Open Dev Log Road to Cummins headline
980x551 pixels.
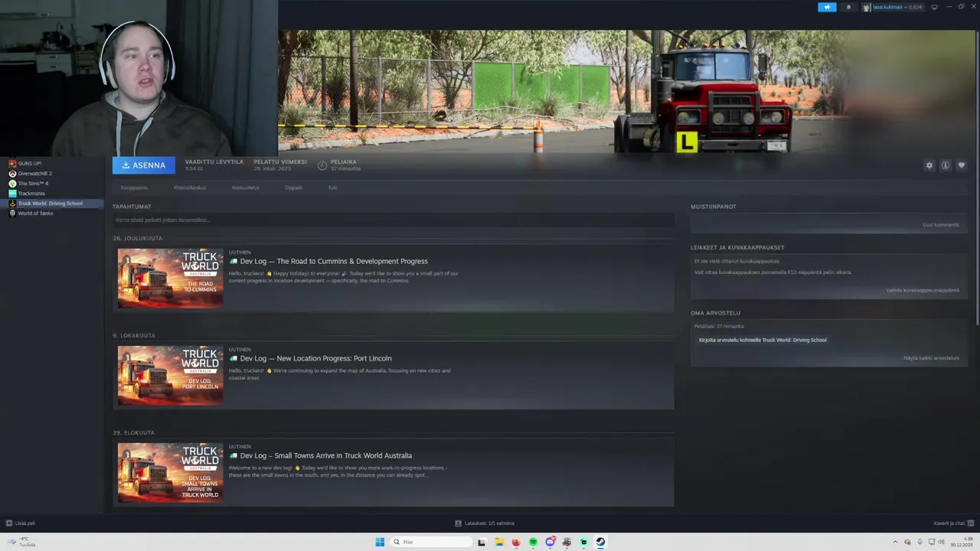(x=334, y=262)
